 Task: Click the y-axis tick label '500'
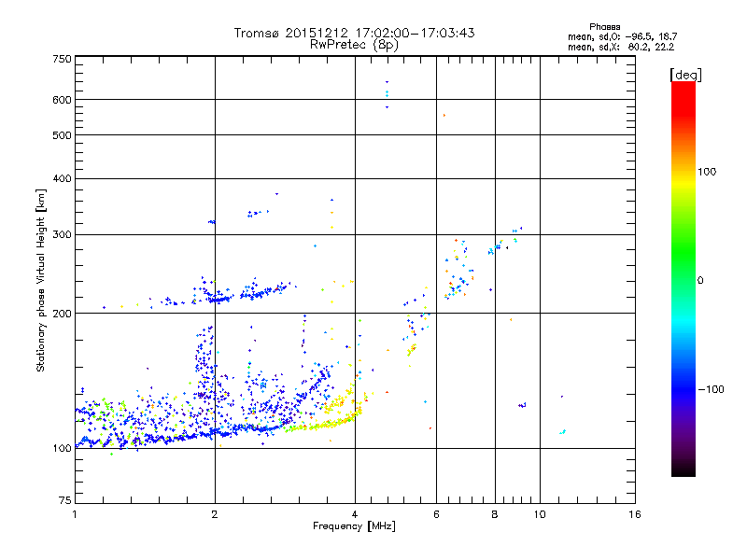(62, 135)
